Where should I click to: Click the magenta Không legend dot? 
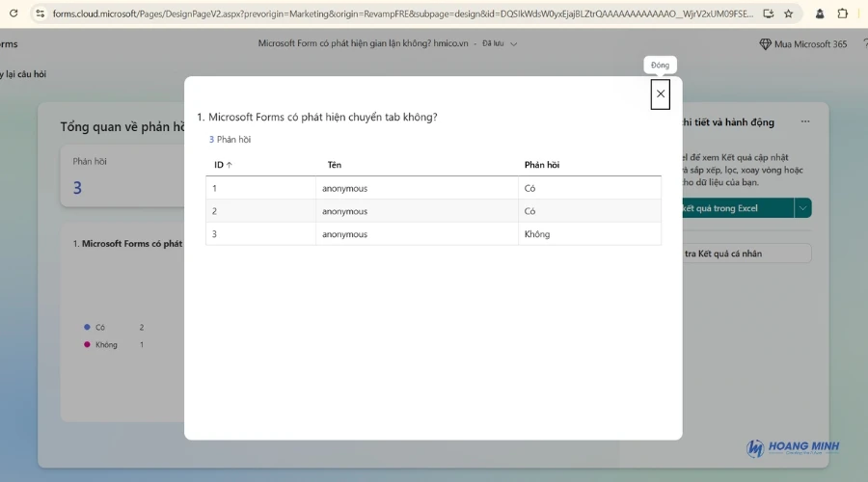click(x=87, y=344)
